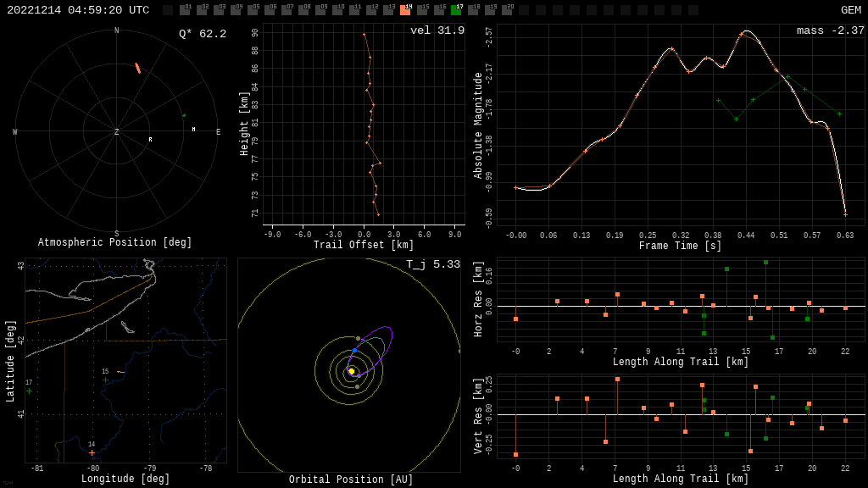
Task: Click the orange highlighted station 14 square
Action: 405,9
